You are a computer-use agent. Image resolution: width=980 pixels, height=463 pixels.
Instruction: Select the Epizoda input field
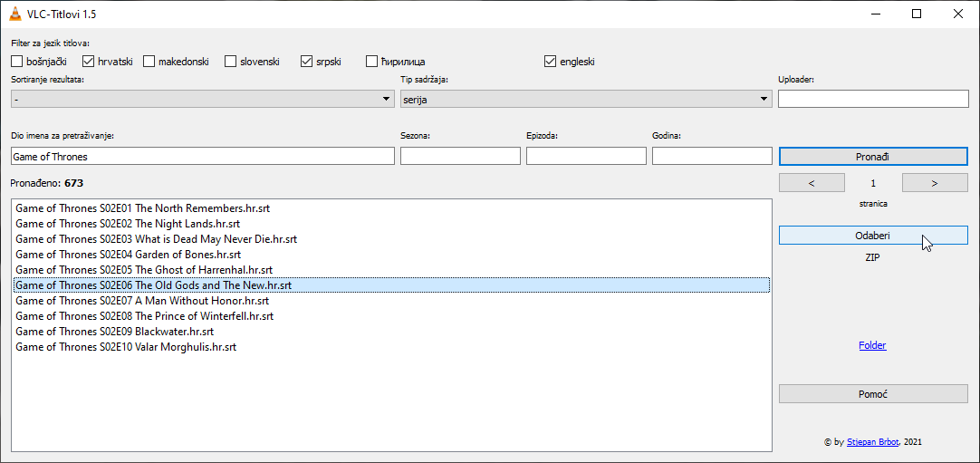(586, 156)
